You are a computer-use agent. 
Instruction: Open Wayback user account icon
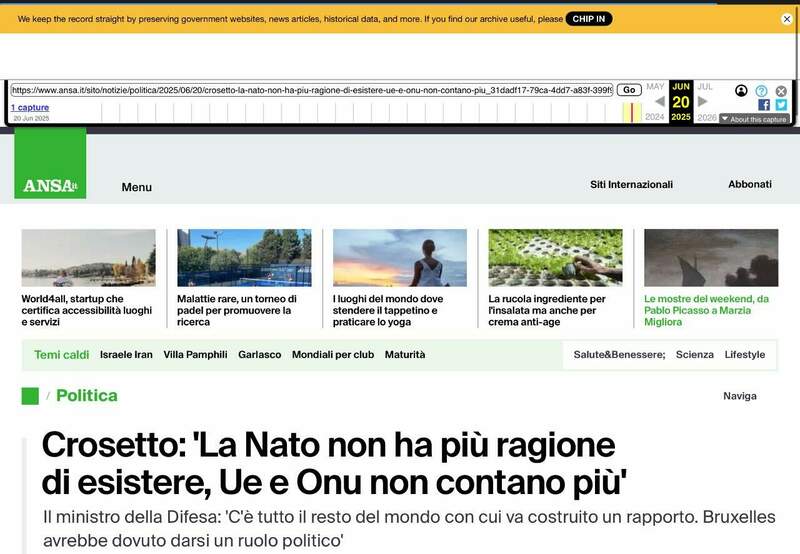(x=741, y=91)
